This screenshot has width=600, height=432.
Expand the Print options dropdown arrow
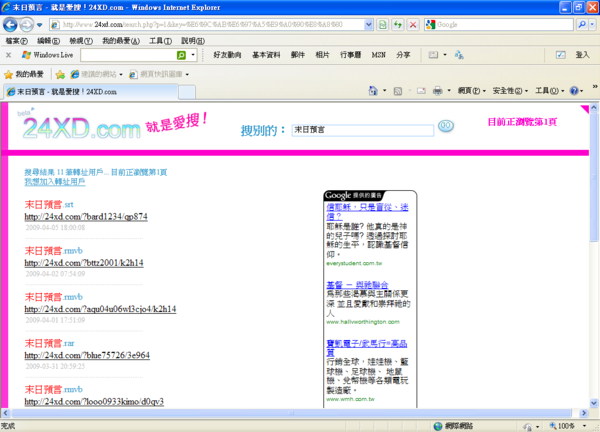(x=449, y=91)
